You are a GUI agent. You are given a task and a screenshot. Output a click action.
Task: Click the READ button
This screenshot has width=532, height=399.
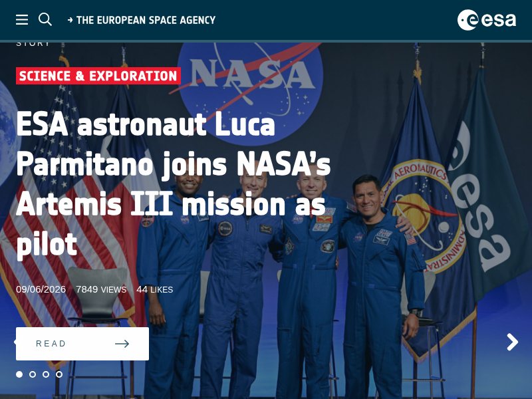coord(82,344)
